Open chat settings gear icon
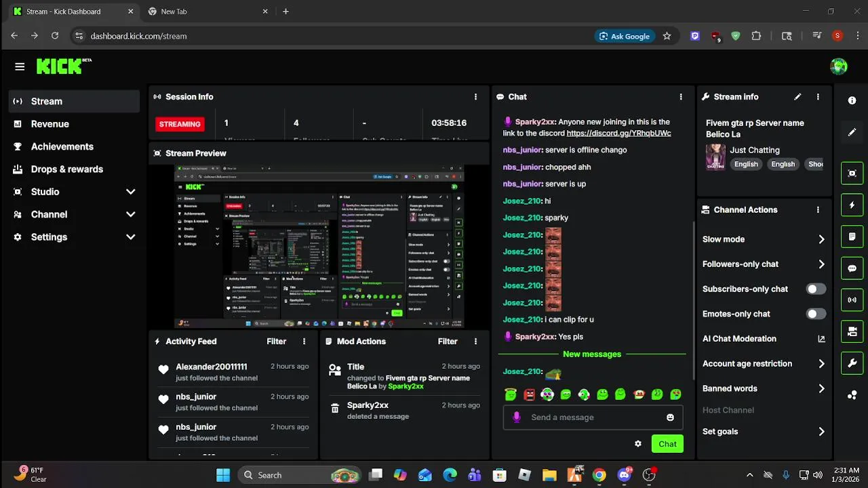 [x=638, y=444]
